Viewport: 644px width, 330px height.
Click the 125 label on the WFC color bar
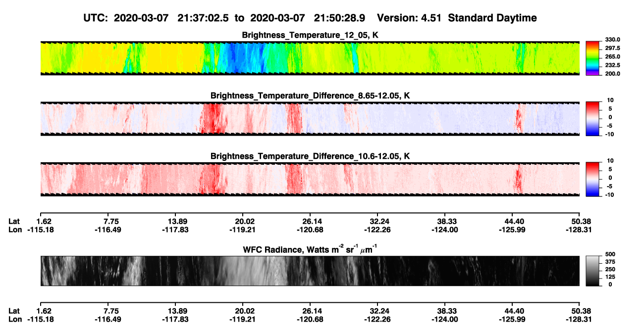point(610,277)
